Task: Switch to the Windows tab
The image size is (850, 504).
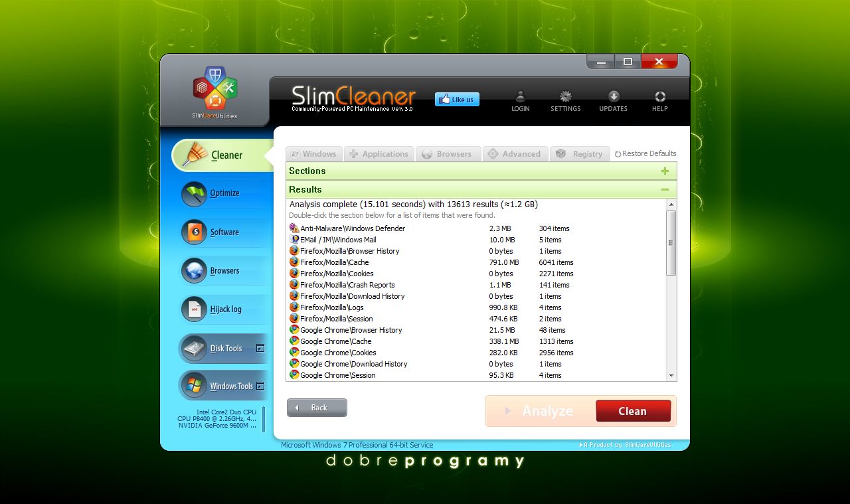Action: click(x=314, y=153)
